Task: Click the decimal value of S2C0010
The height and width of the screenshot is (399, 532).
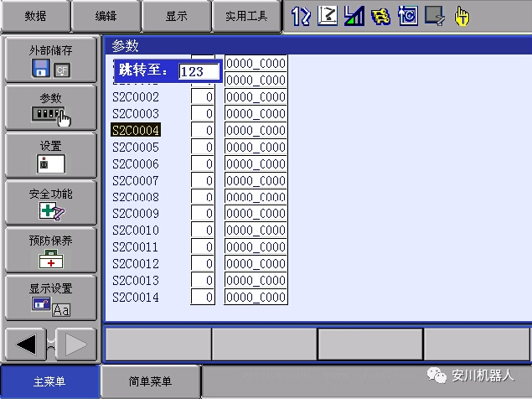Action: (x=203, y=230)
